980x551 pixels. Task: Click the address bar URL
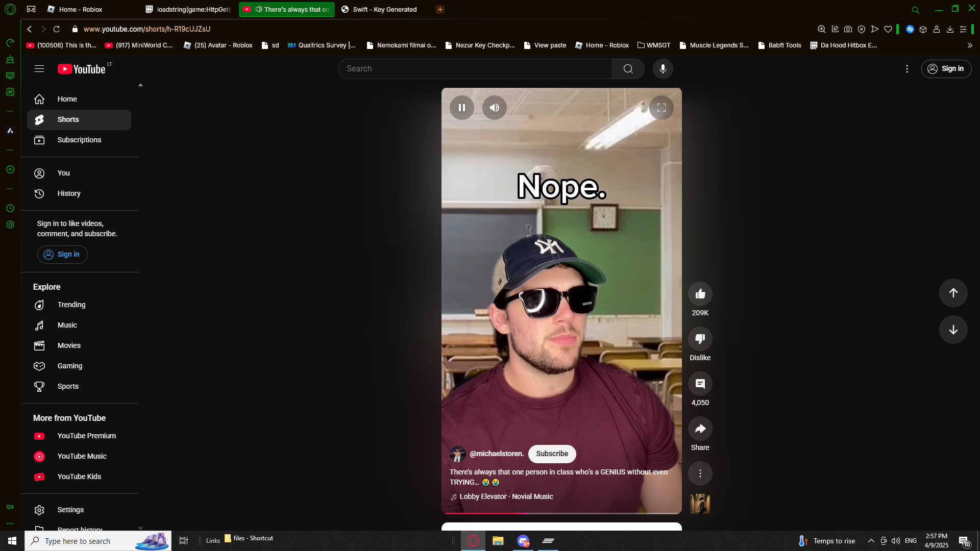click(x=147, y=29)
